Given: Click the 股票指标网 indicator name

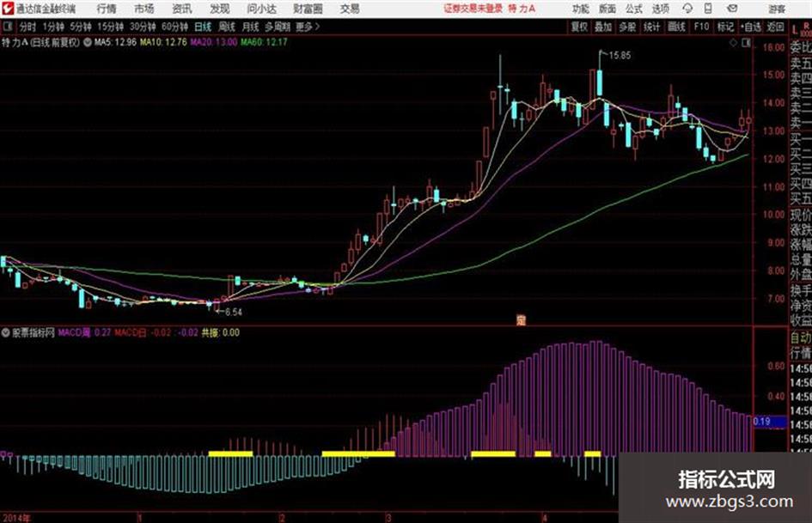Looking at the screenshot, I should 34,332.
